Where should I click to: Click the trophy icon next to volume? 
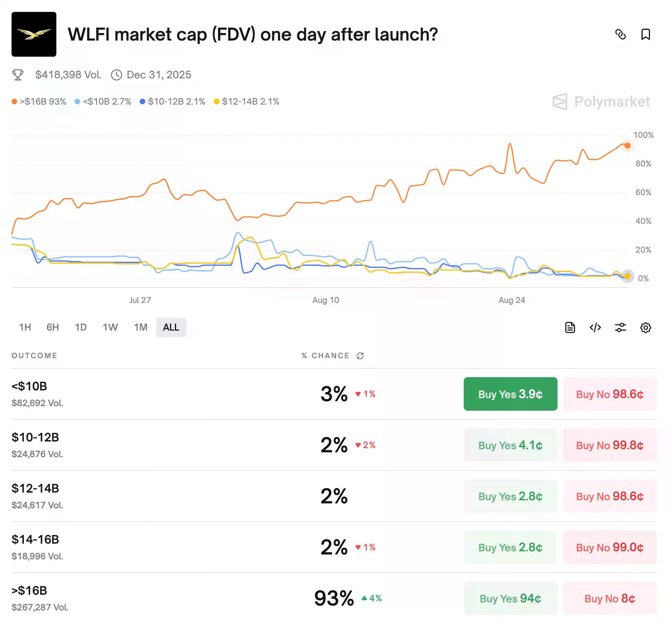pyautogui.click(x=18, y=75)
